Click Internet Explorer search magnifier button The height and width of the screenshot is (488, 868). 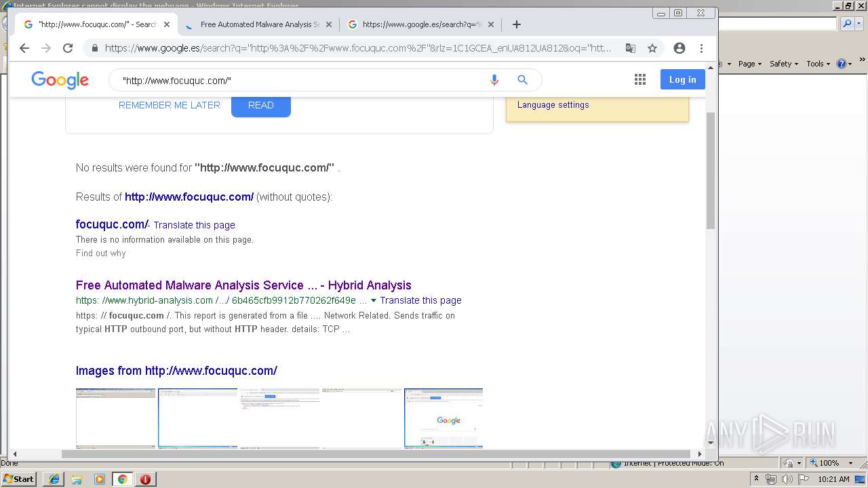point(847,24)
